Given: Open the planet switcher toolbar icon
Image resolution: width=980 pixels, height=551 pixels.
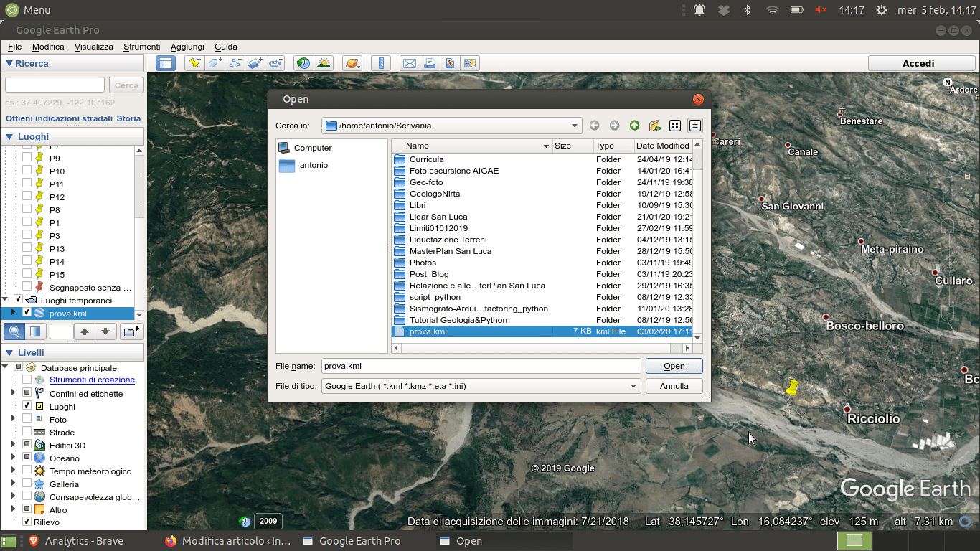Looking at the screenshot, I should tap(352, 63).
